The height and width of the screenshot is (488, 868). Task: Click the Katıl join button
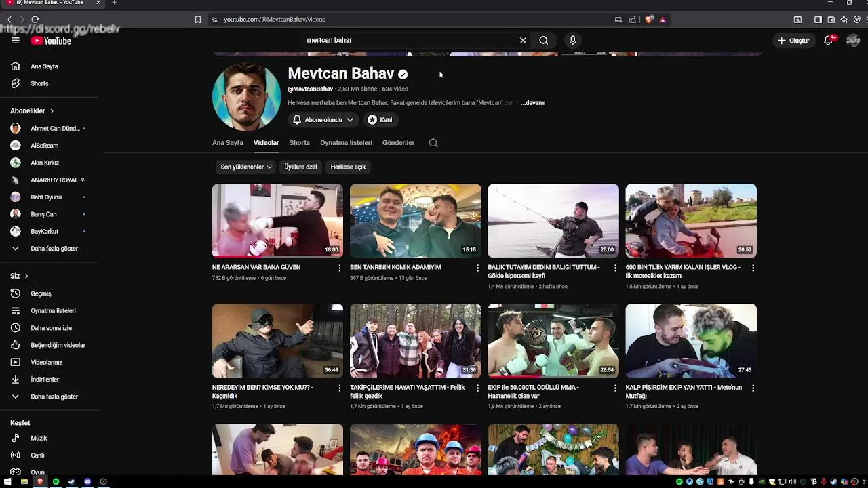(x=380, y=120)
